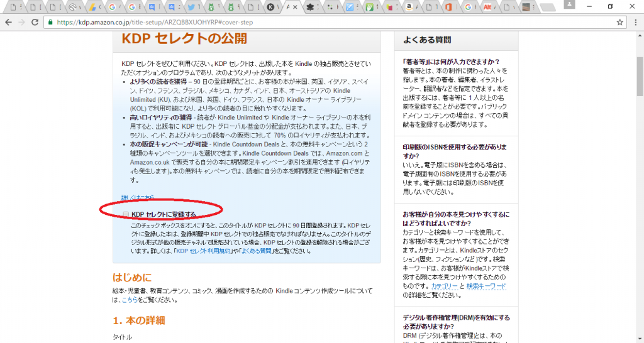Click the 印刷版のISBNを使用する必要がありますか question
The width and height of the screenshot is (644, 343).
coord(455,151)
